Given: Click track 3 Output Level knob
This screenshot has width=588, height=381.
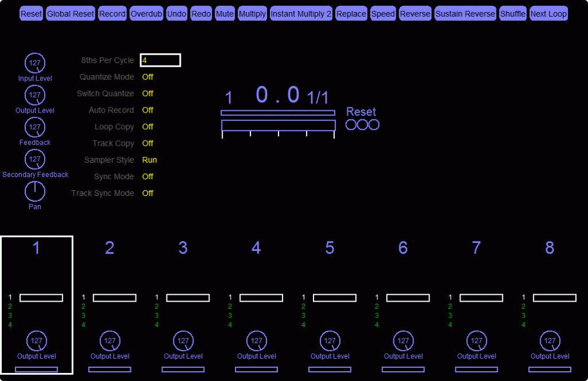Looking at the screenshot, I should (183, 341).
